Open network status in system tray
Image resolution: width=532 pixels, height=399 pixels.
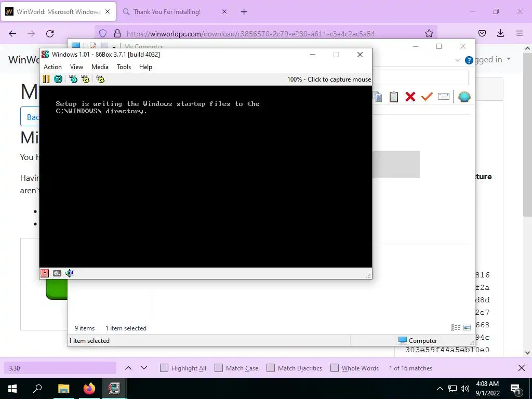(453, 389)
